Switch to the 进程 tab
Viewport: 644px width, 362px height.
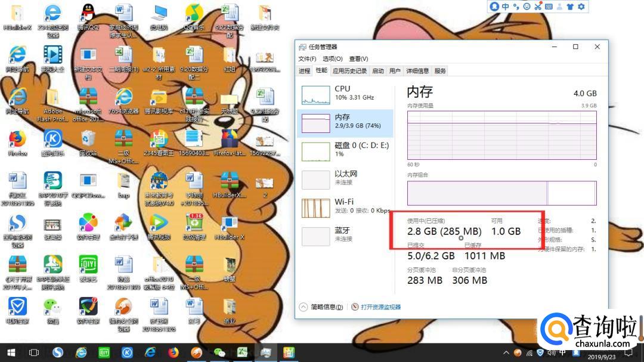pos(304,71)
